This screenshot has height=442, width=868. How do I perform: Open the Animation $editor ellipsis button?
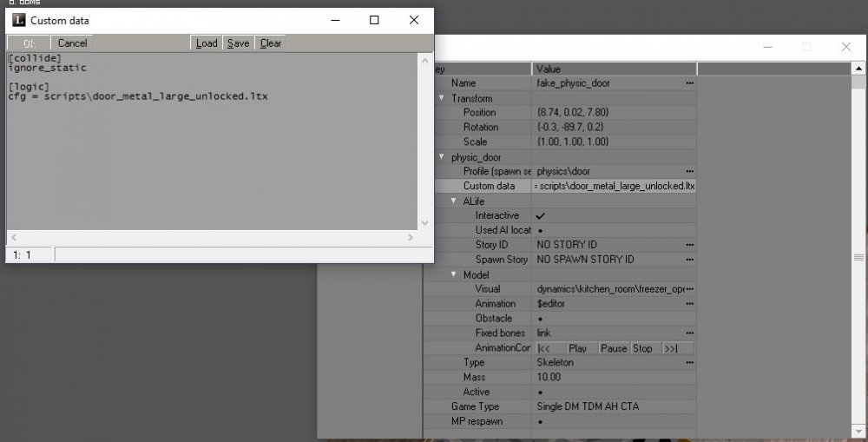[x=689, y=304]
